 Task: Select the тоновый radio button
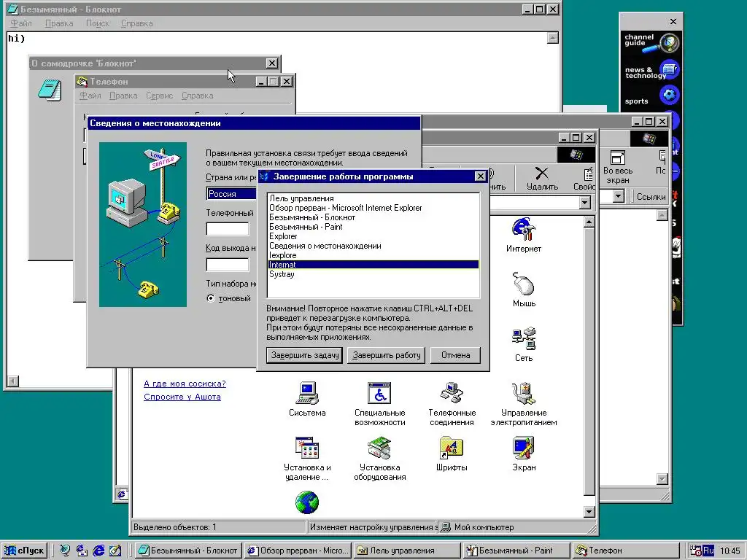coord(211,298)
